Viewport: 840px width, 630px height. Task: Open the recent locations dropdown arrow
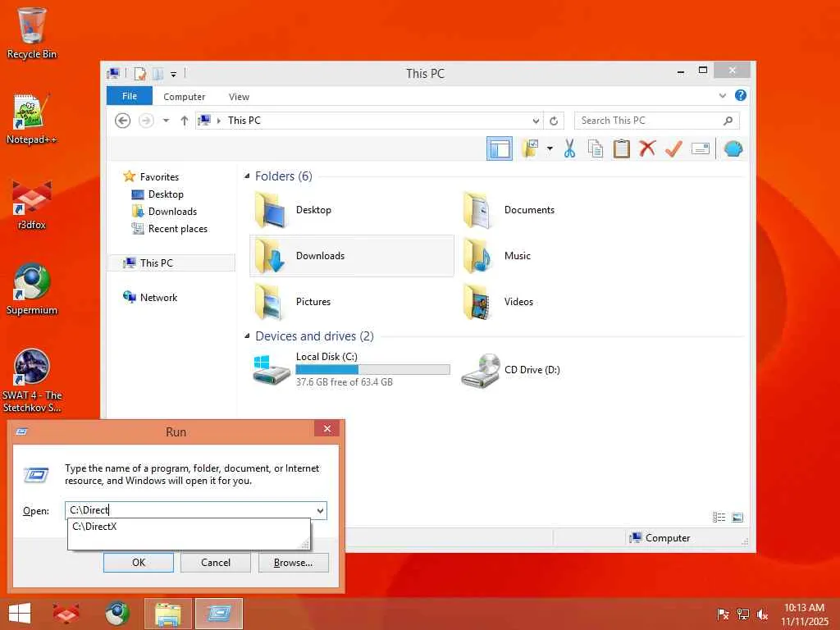166,121
